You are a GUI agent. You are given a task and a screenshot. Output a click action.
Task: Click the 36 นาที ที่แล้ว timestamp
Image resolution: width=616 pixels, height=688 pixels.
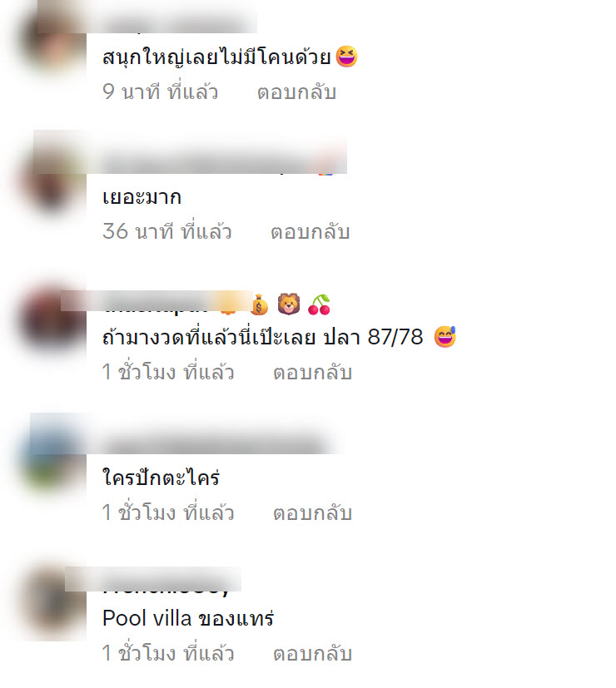pos(166,231)
